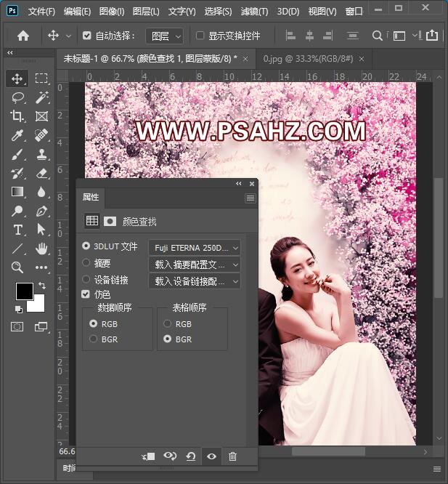Choose RGB under data order

pos(93,323)
